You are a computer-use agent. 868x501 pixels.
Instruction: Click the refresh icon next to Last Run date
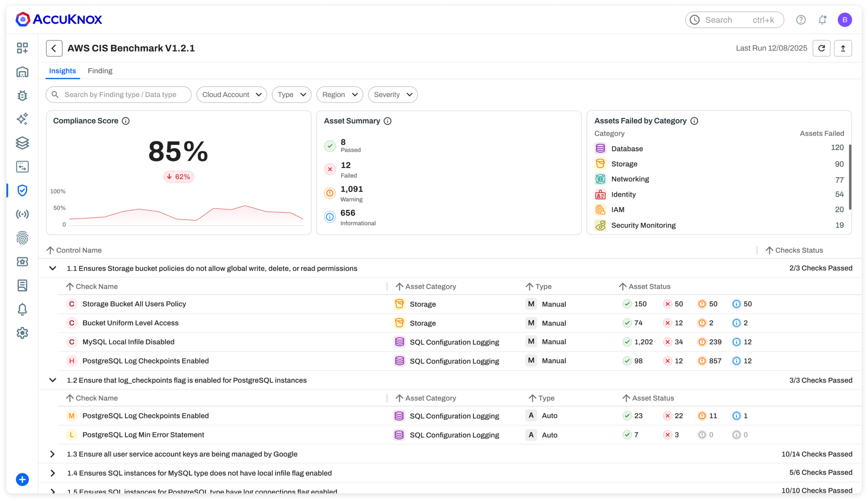[x=822, y=48]
